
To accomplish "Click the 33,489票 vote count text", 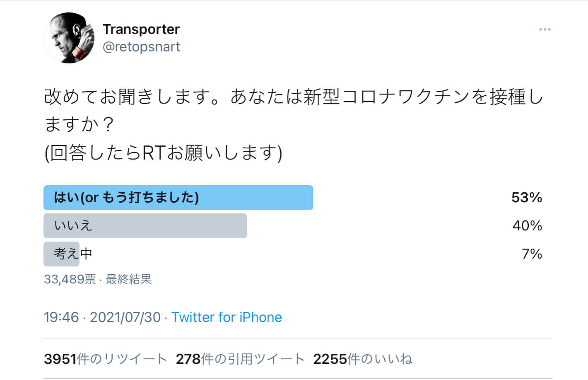I will pos(70,280).
